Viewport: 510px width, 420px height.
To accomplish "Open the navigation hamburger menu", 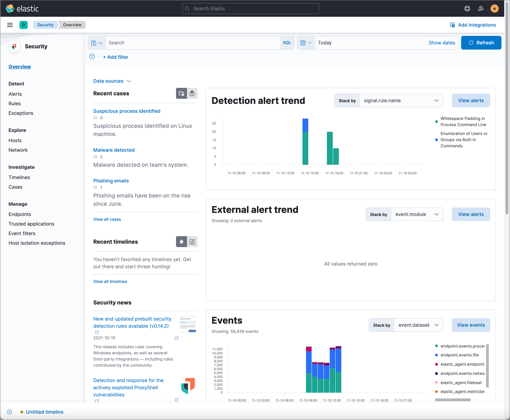I will [x=10, y=25].
